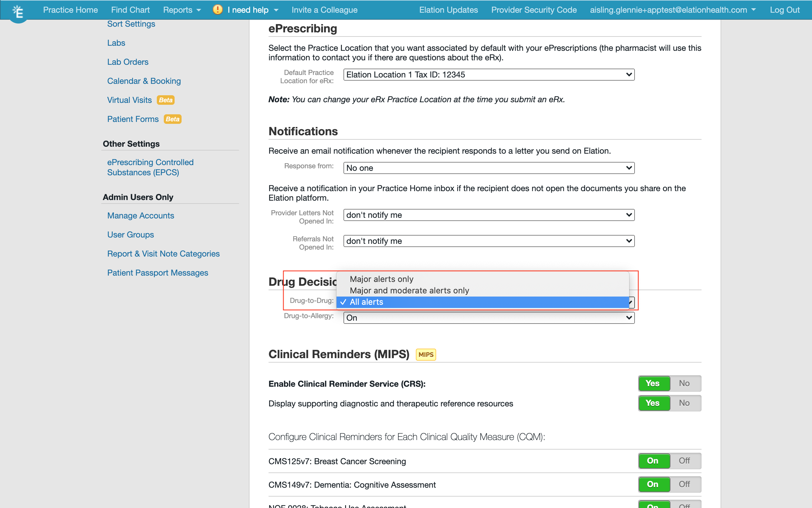Set diagnostic reference resources toggle to No
The image size is (812, 508).
click(684, 403)
